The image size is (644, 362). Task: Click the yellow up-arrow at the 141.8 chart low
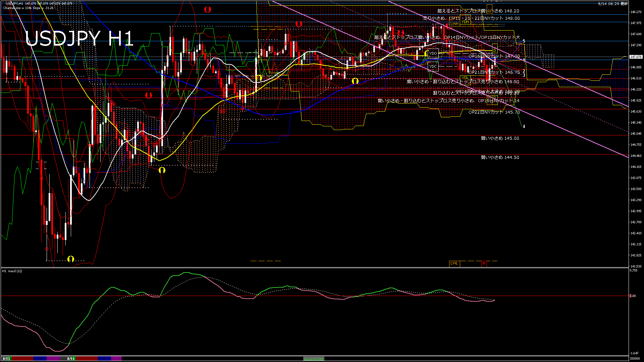(70, 259)
